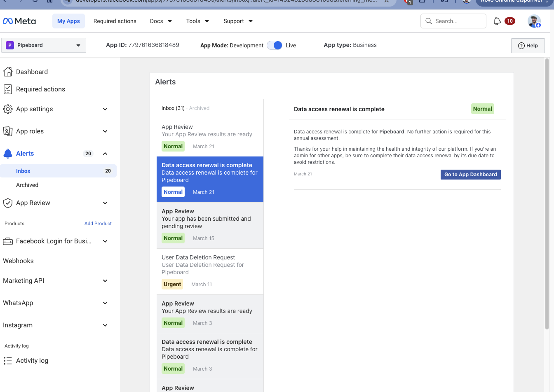Open App roles in the sidebar
The image size is (554, 392).
pyautogui.click(x=29, y=131)
